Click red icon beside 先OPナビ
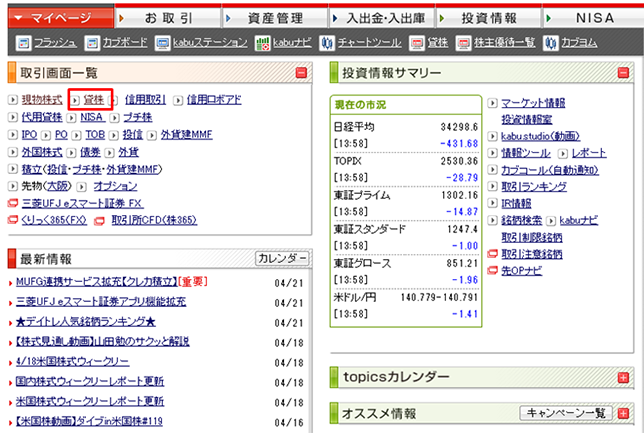Image resolution: width=644 pixels, height=433 pixels. click(492, 271)
